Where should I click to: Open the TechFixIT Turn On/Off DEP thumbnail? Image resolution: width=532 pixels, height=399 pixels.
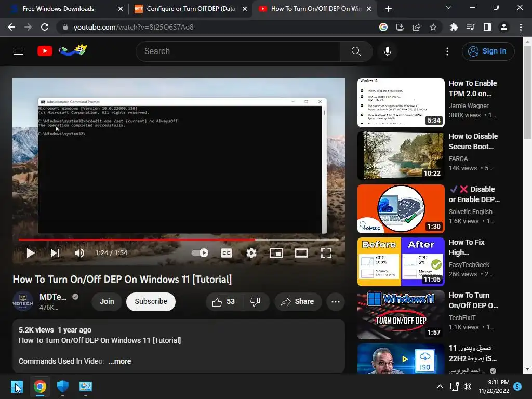401,315
